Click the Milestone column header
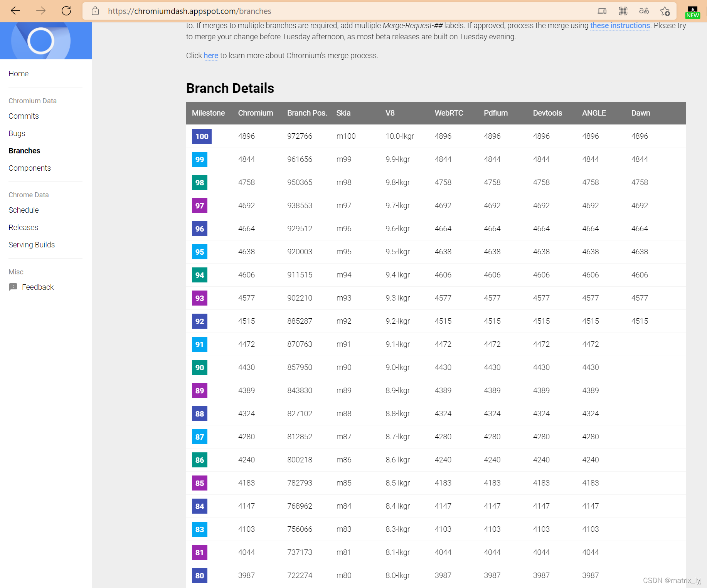The height and width of the screenshot is (588, 707). click(208, 113)
